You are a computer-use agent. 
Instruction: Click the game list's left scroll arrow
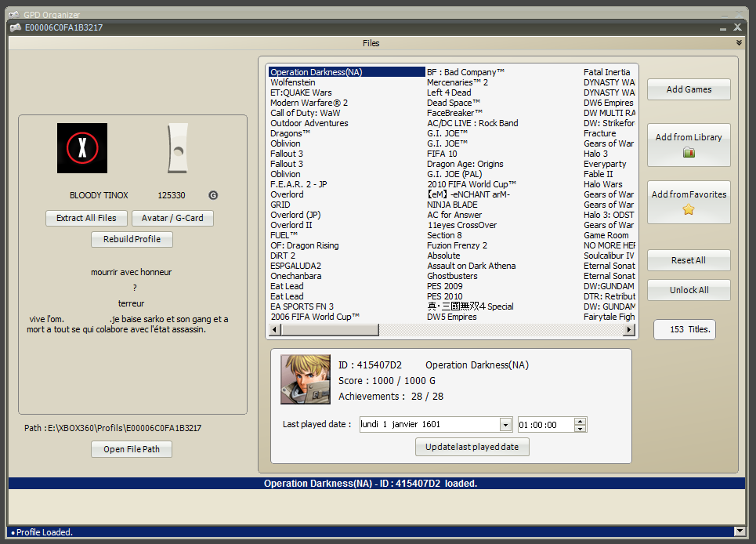click(x=275, y=330)
